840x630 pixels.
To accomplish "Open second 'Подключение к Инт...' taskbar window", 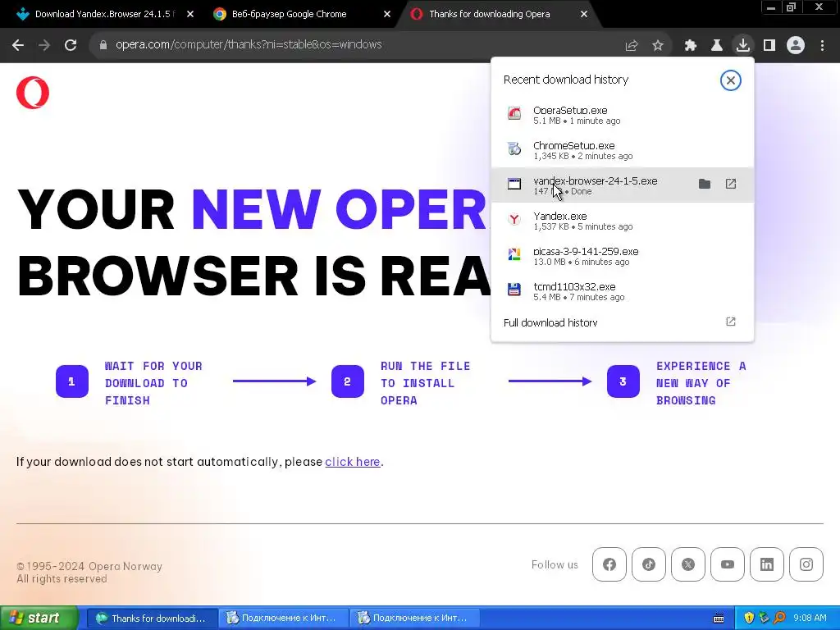I will coord(414,619).
